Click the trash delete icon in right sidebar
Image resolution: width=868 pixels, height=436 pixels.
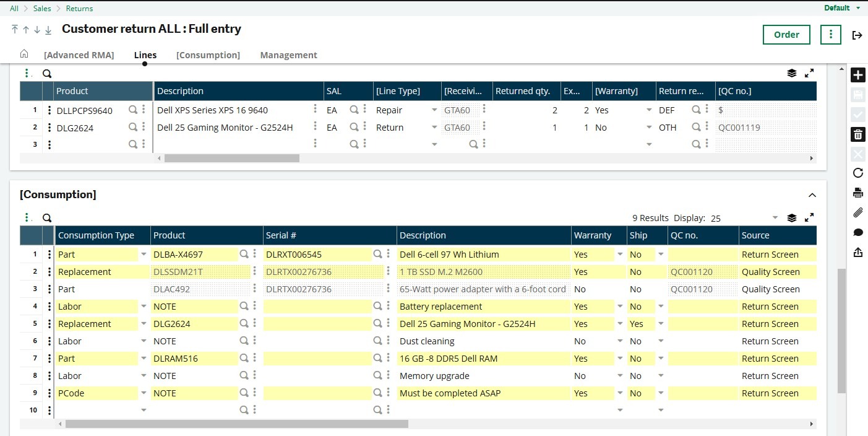[857, 134]
